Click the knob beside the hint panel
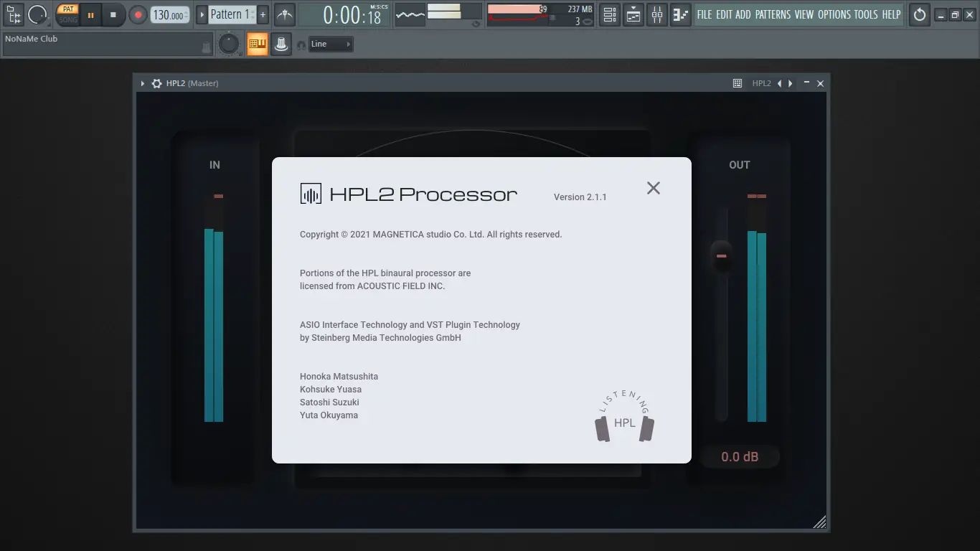This screenshot has height=551, width=980. click(229, 44)
